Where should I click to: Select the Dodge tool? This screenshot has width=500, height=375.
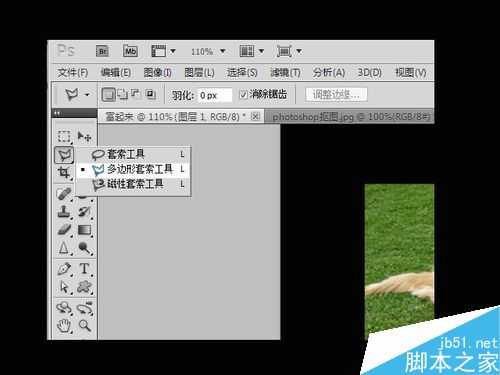tap(84, 248)
